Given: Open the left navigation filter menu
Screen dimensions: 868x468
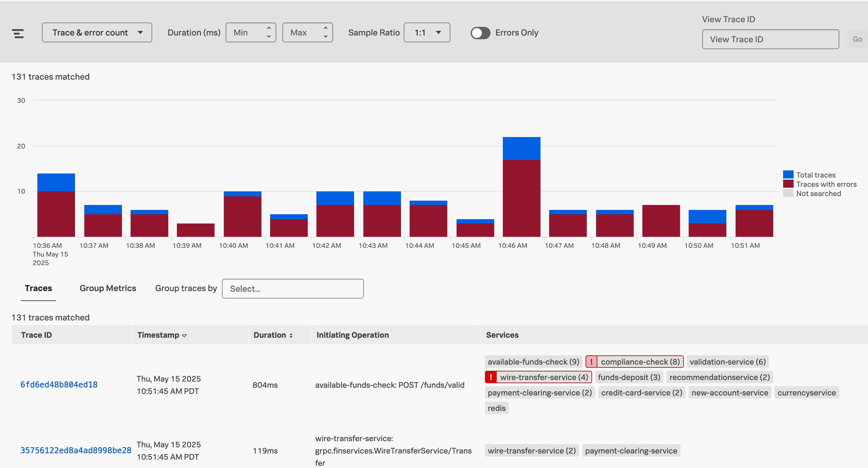Looking at the screenshot, I should pos(18,33).
